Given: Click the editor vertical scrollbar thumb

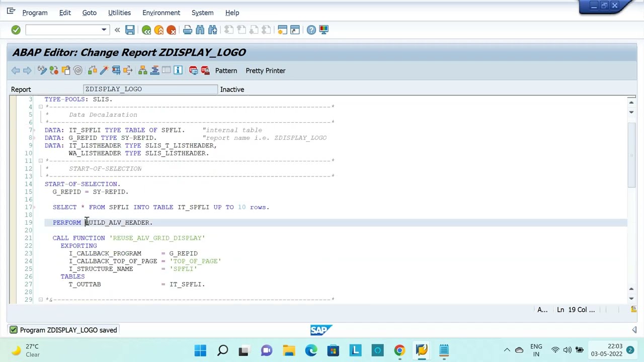Looking at the screenshot, I should click(x=631, y=155).
